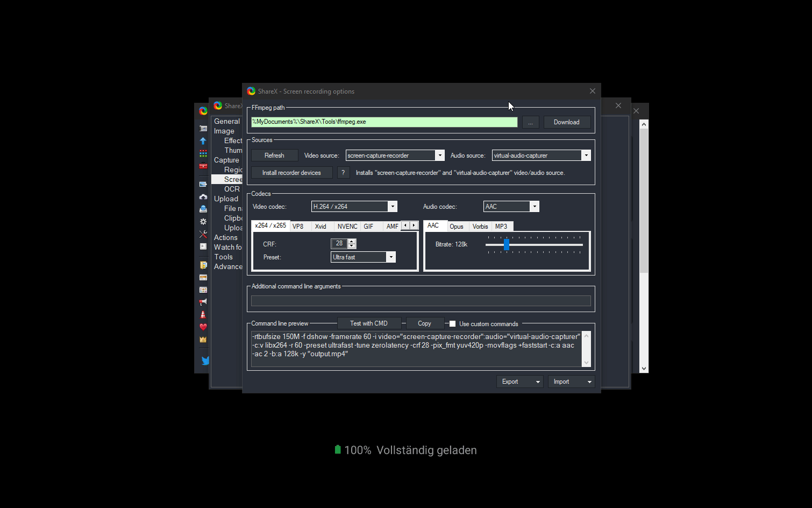Open the Preset dropdown set to Ultra fast
The height and width of the screenshot is (508, 812).
(x=391, y=257)
